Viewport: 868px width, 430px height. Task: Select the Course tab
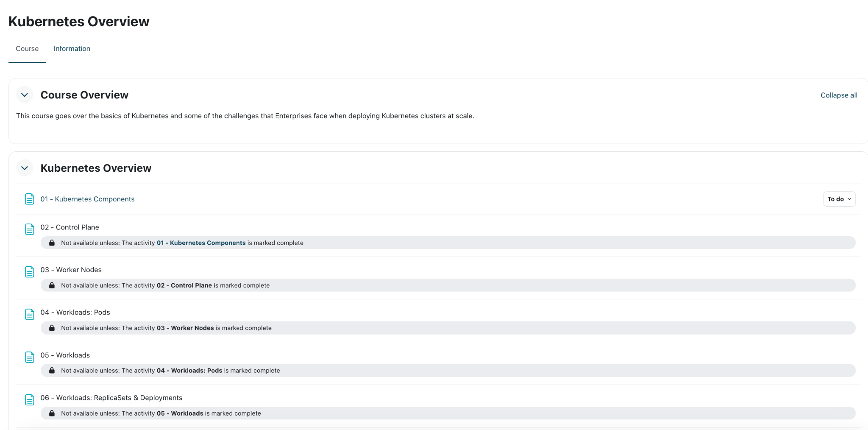pyautogui.click(x=27, y=49)
